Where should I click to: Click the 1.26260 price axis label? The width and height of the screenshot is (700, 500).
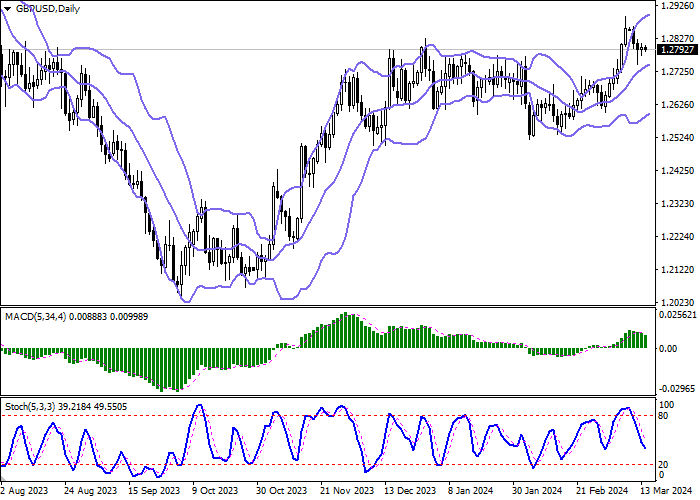tap(677, 104)
